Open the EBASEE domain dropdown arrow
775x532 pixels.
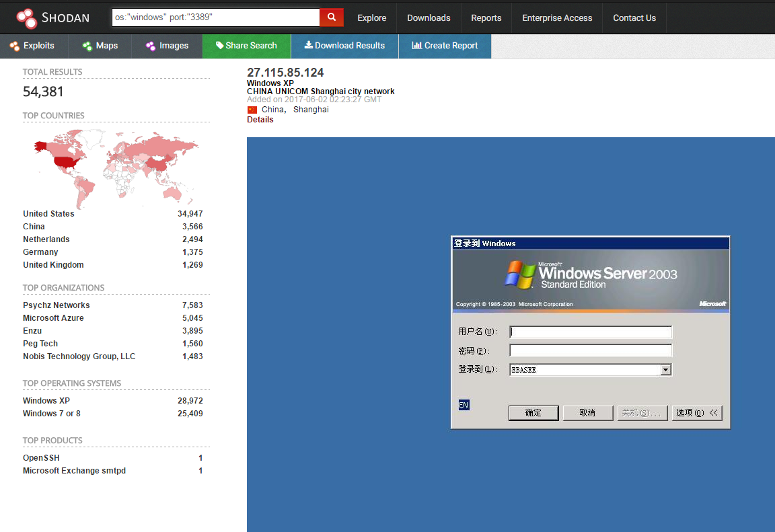(x=666, y=370)
